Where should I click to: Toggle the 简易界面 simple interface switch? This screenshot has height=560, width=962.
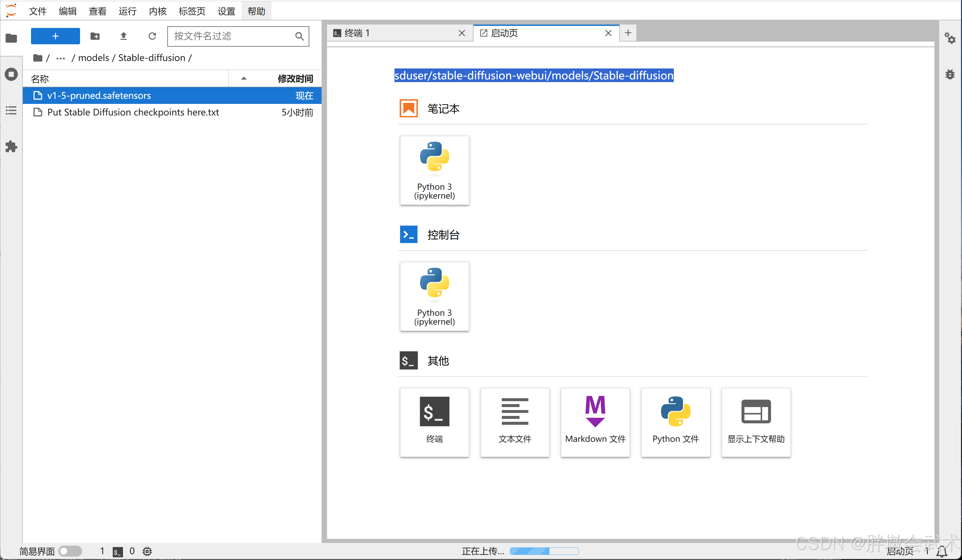pyautogui.click(x=71, y=551)
